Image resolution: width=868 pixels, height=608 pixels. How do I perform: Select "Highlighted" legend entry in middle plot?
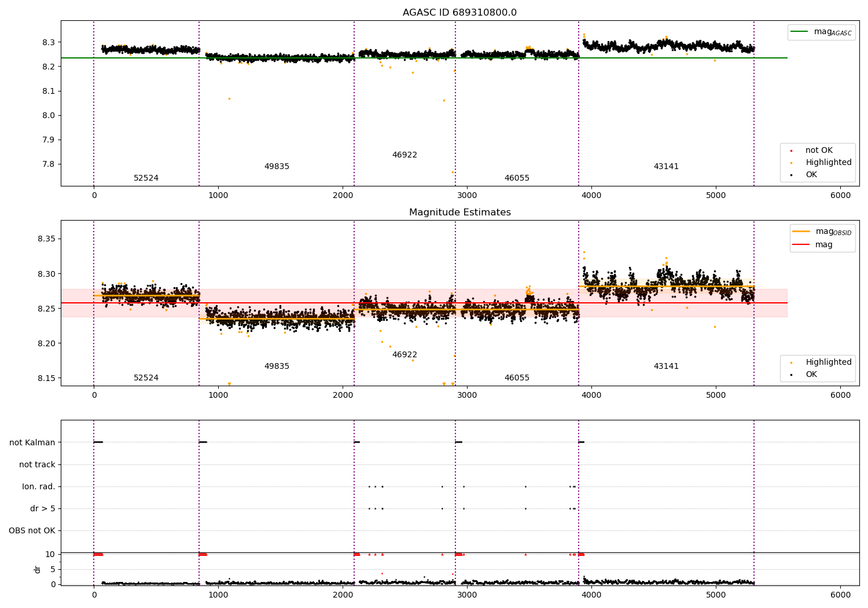coord(821,362)
